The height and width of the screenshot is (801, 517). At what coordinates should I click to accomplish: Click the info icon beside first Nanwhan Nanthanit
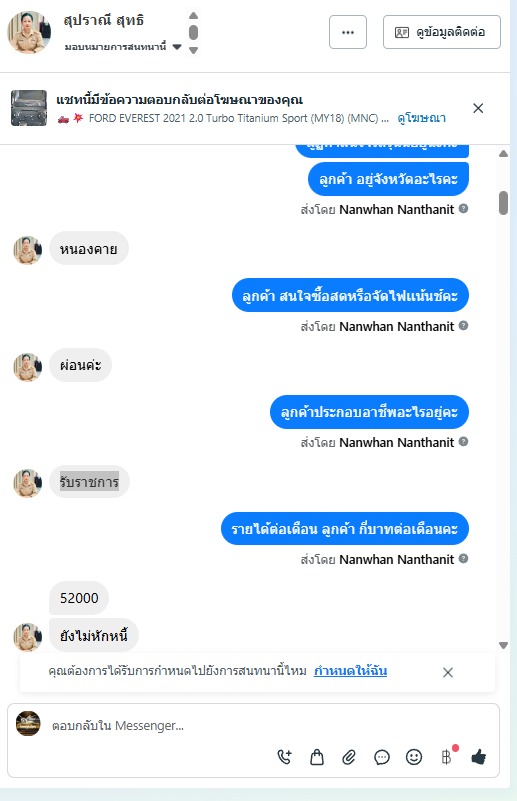click(463, 208)
